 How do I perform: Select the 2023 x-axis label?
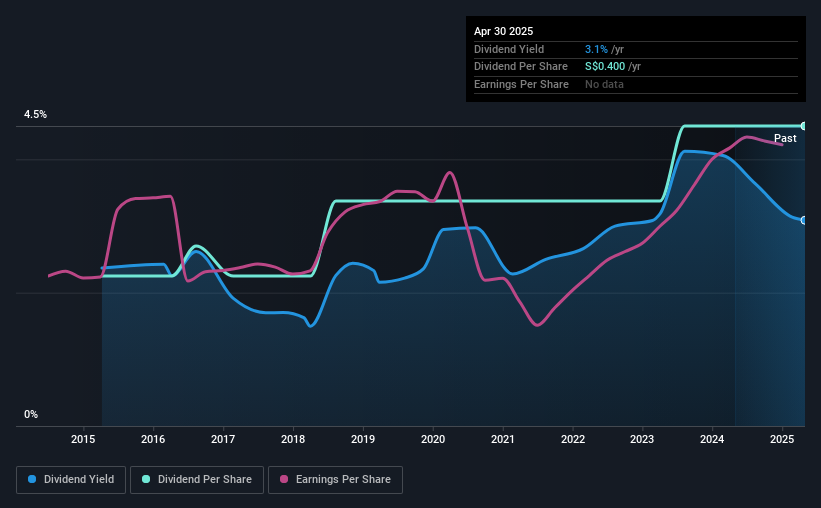click(642, 439)
